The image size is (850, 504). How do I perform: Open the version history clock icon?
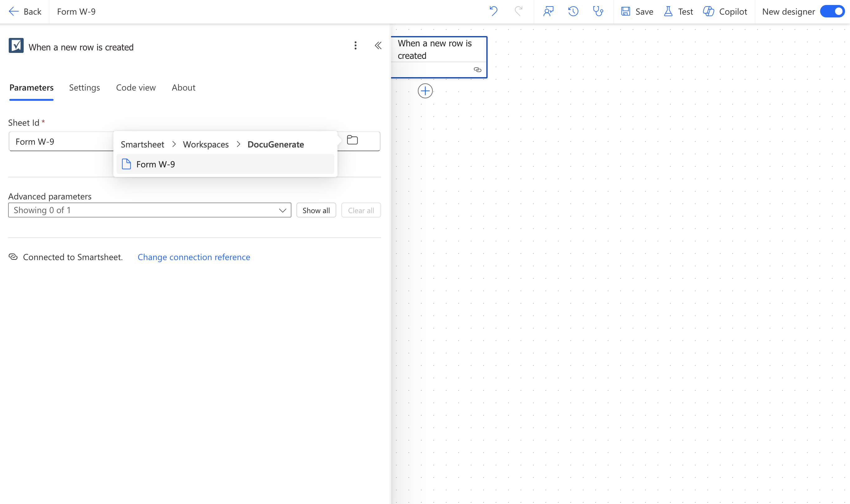573,12
